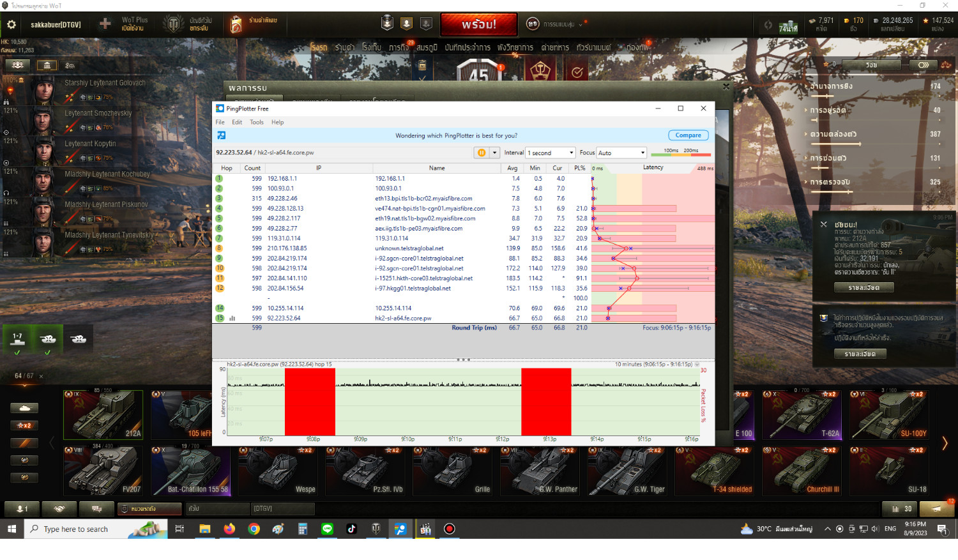Open the first notification details button
The image size is (958, 560).
[x=863, y=288]
